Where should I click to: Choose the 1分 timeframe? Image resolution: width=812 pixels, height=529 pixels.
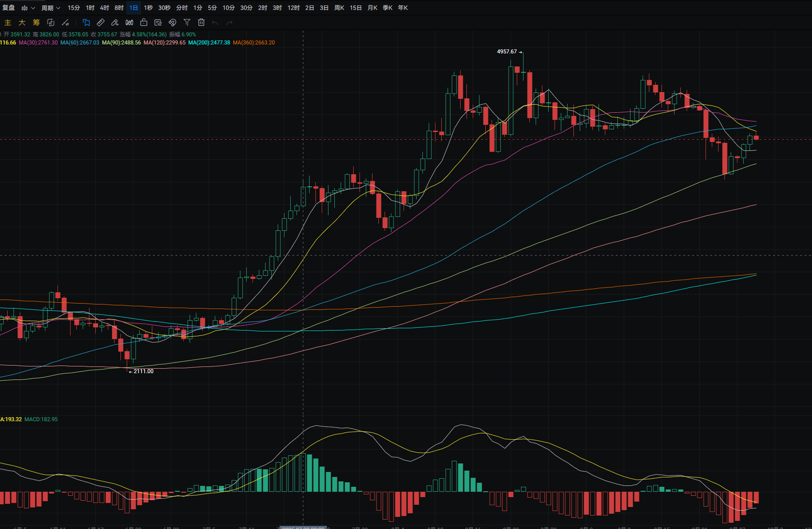pos(198,8)
